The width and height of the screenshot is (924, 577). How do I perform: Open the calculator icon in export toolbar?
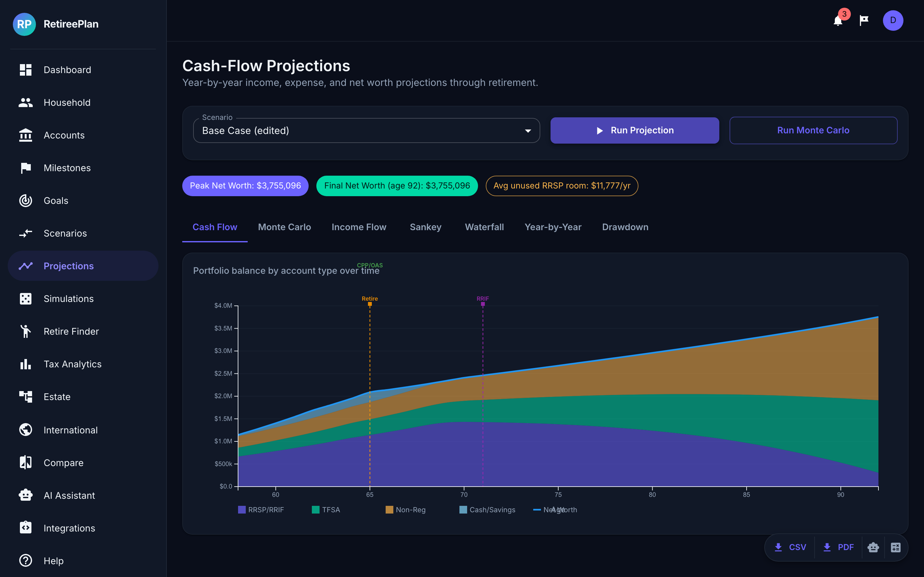[895, 547]
